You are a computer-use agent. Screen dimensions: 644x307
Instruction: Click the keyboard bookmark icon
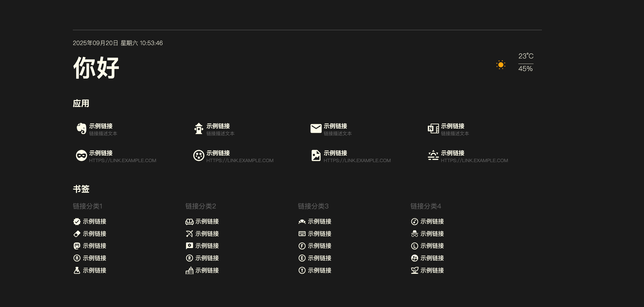[302, 234]
